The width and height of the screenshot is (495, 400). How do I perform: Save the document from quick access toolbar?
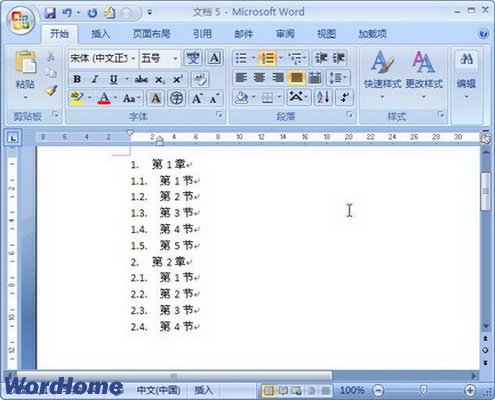[x=50, y=13]
